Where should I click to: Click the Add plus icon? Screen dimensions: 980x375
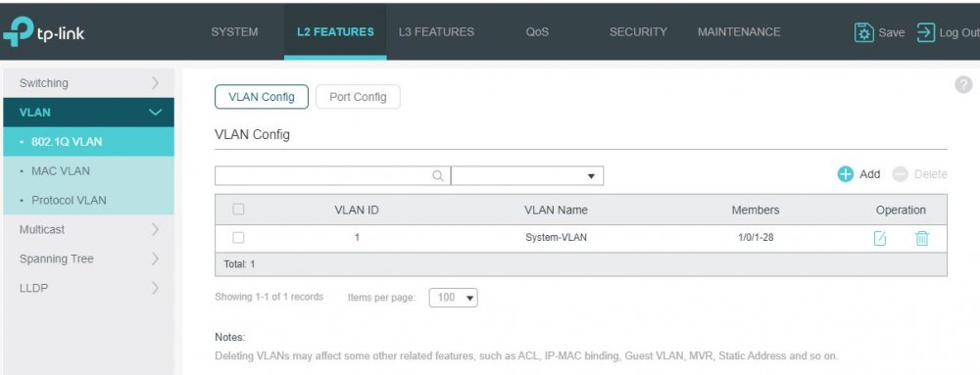pyautogui.click(x=846, y=174)
